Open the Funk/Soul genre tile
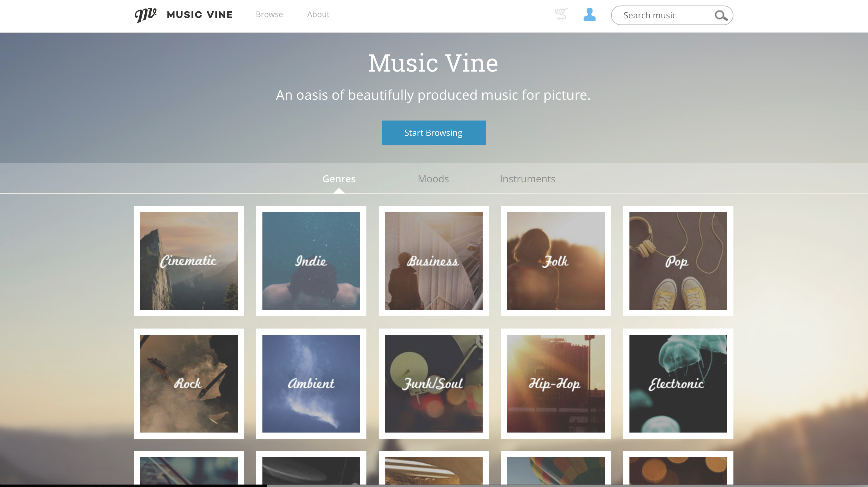This screenshot has height=487, width=868. [433, 384]
